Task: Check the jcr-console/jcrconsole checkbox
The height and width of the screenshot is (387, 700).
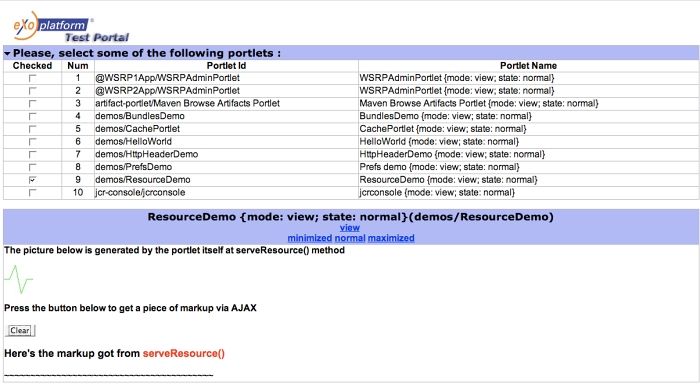Action: [x=32, y=193]
